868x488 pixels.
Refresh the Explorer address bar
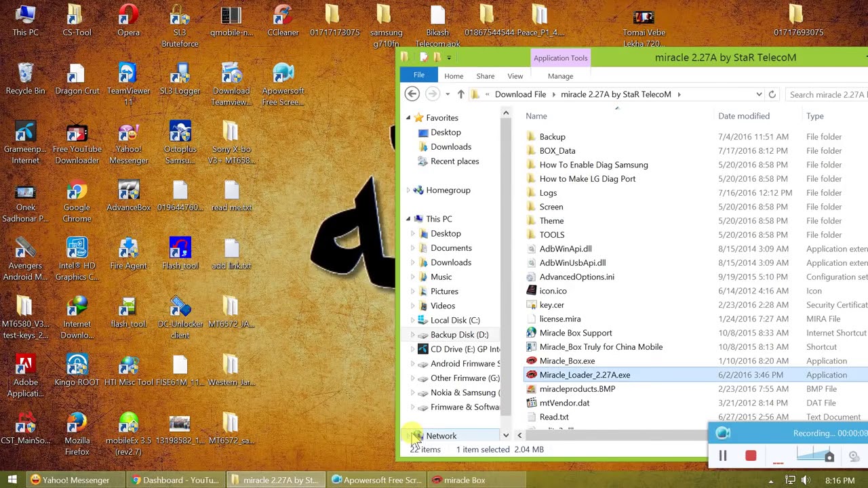pos(772,95)
